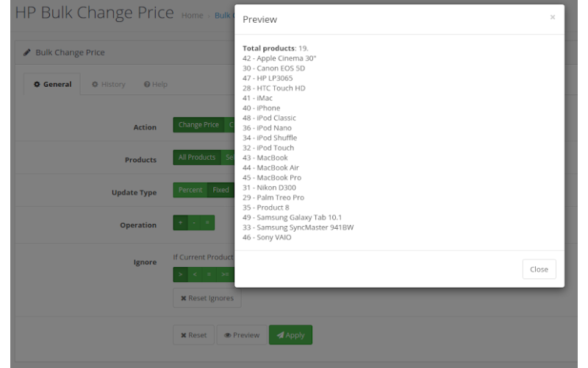Select '32 - iPod Touch' entry
This screenshot has width=588, height=368.
(x=268, y=148)
